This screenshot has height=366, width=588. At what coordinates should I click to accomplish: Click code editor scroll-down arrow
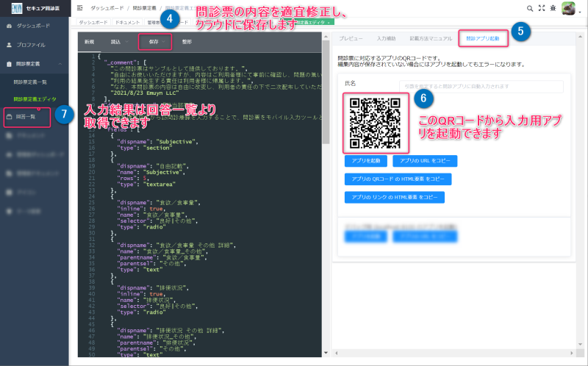326,353
